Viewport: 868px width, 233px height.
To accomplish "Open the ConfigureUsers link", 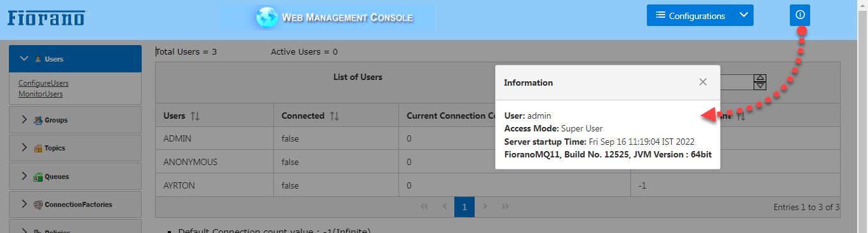I will 43,83.
